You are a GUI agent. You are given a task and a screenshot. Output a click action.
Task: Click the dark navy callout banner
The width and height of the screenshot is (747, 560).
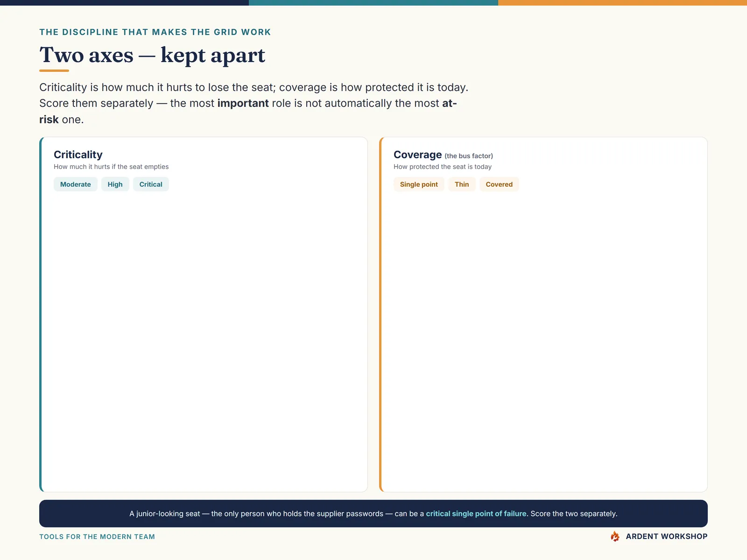(373, 513)
